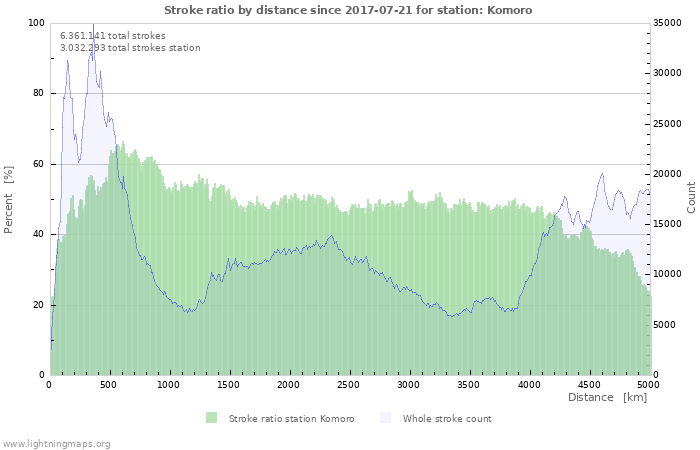Click the 100 tick on the percent axis
Image resolution: width=700 pixels, height=450 pixels.
36,23
